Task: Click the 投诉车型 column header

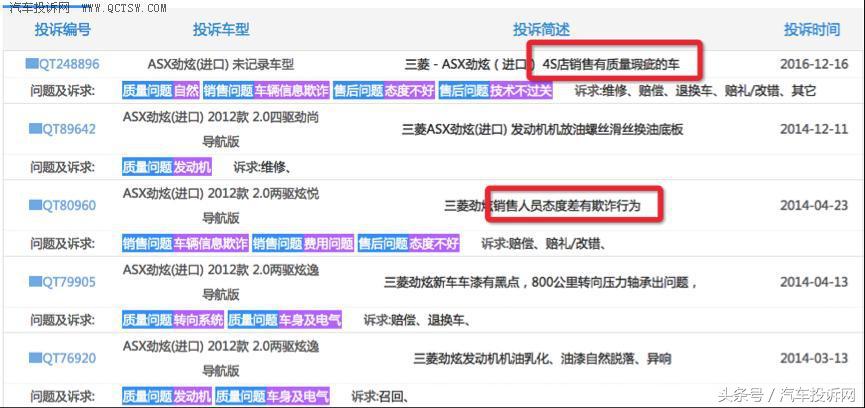Action: click(x=221, y=29)
